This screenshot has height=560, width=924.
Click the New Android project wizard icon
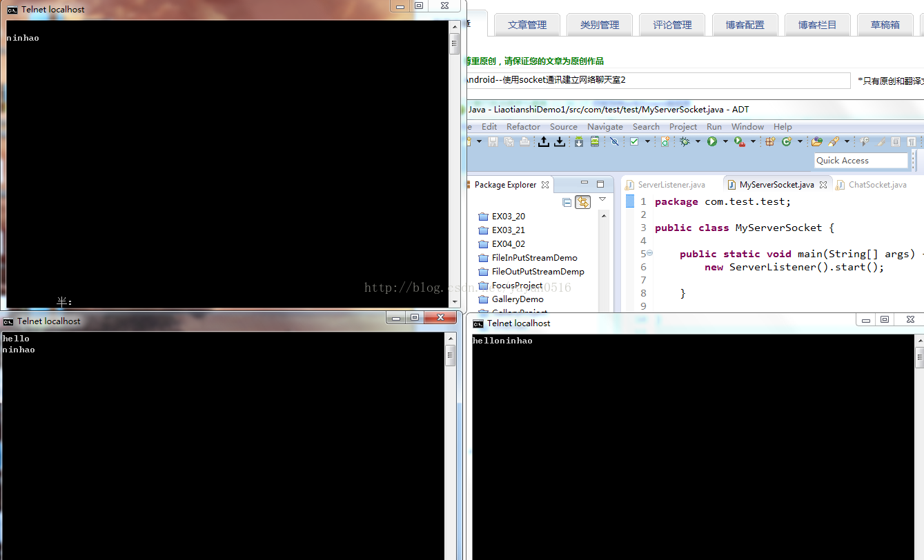(665, 141)
